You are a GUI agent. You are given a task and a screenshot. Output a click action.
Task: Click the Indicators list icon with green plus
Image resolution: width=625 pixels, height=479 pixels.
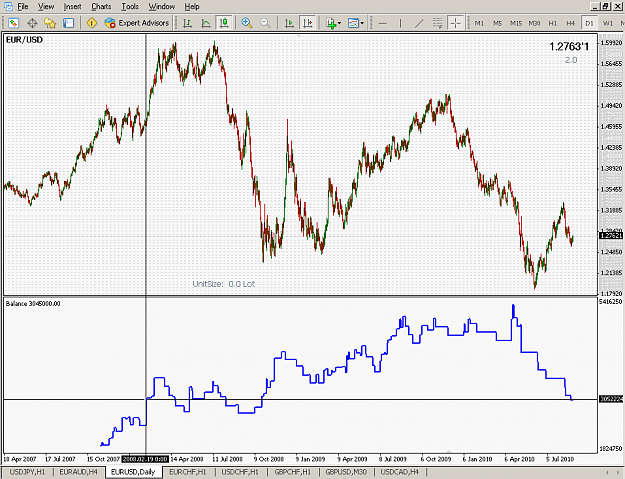click(331, 23)
